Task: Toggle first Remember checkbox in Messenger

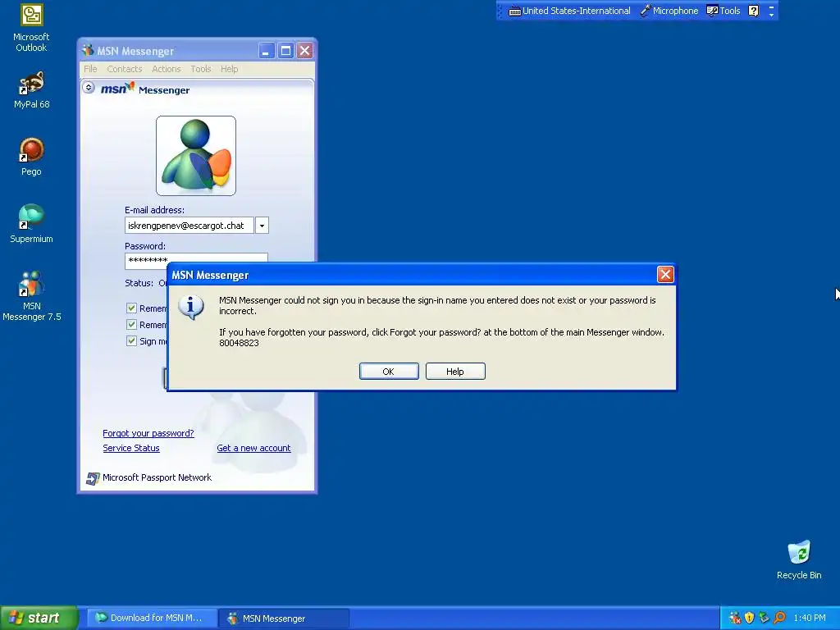Action: pyautogui.click(x=131, y=308)
